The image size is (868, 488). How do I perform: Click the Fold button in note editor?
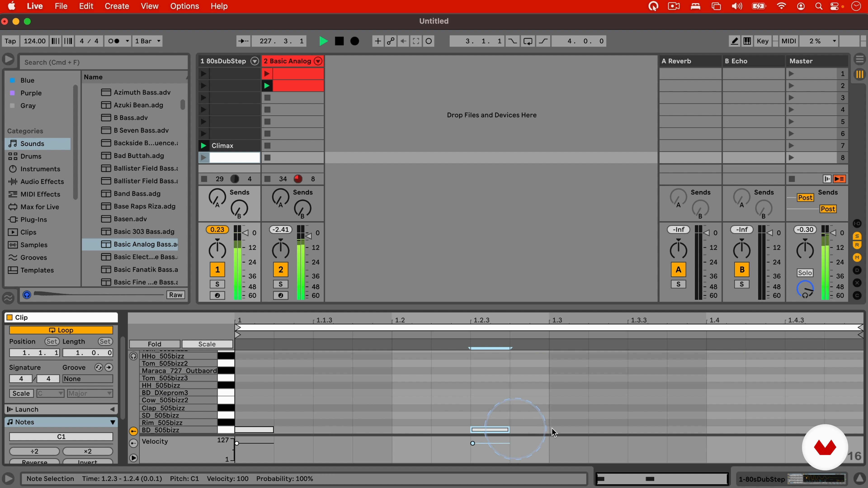tap(155, 344)
